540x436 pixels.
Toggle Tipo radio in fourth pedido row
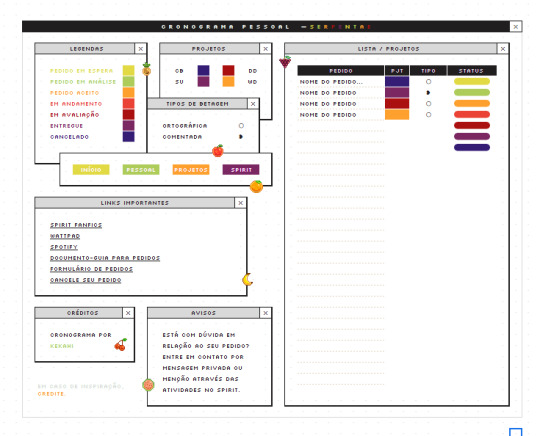428,115
